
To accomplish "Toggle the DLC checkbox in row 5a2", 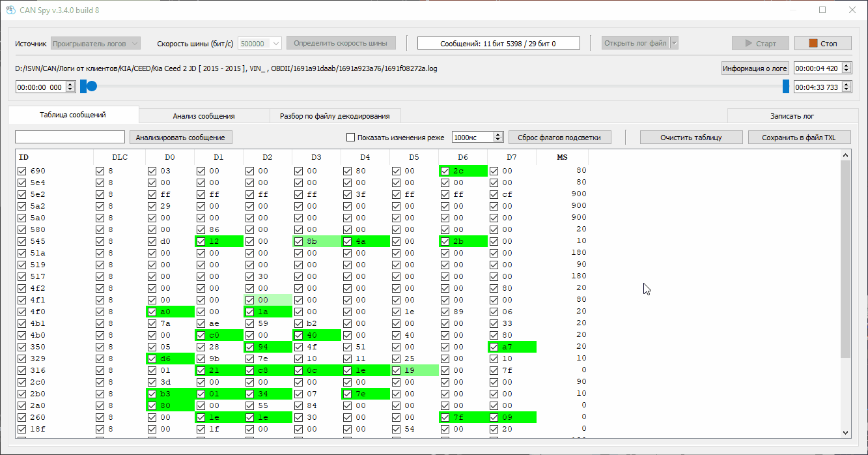I will pyautogui.click(x=100, y=206).
